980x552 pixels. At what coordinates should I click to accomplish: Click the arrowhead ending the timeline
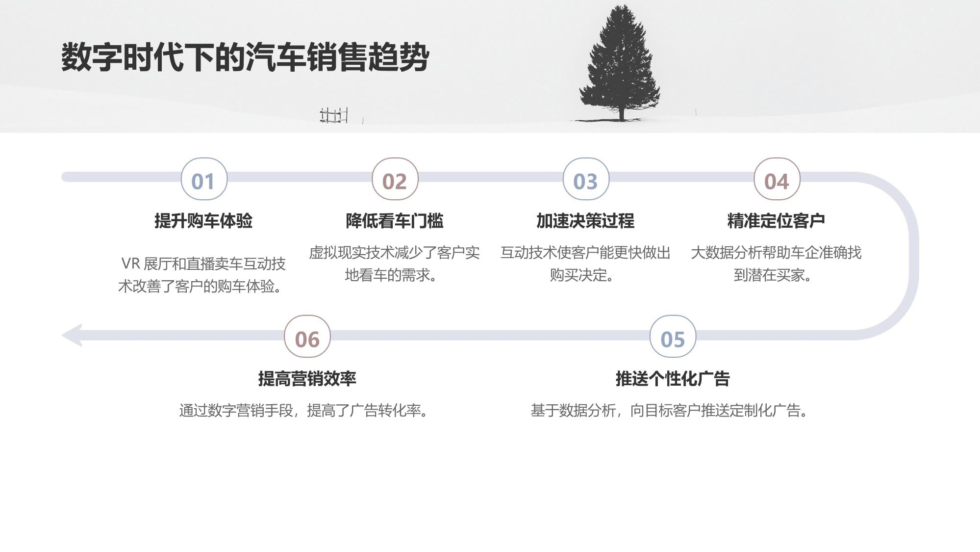(x=73, y=335)
